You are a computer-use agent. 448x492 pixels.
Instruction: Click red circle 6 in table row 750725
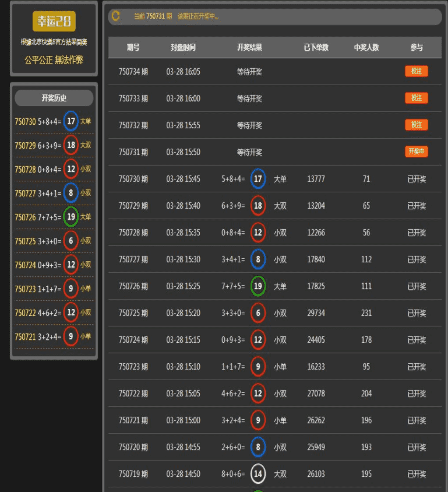(x=258, y=313)
